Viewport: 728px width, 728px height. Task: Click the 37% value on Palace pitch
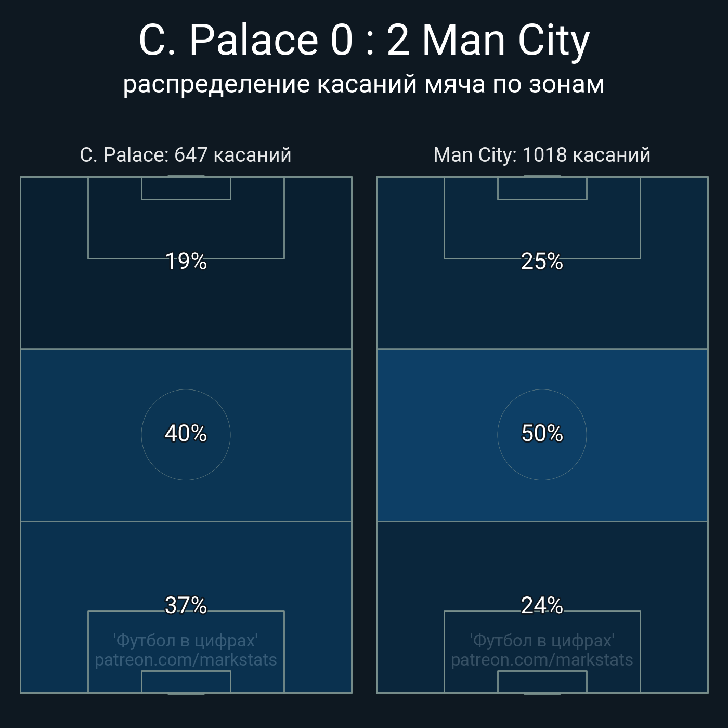186,605
